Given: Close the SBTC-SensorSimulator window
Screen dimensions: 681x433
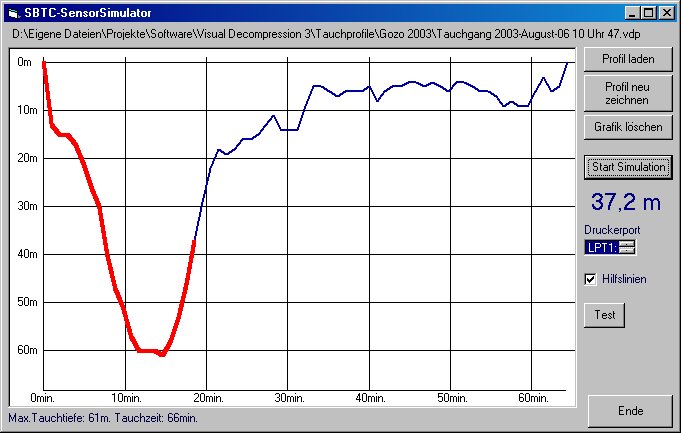Looking at the screenshot, I should coord(667,12).
